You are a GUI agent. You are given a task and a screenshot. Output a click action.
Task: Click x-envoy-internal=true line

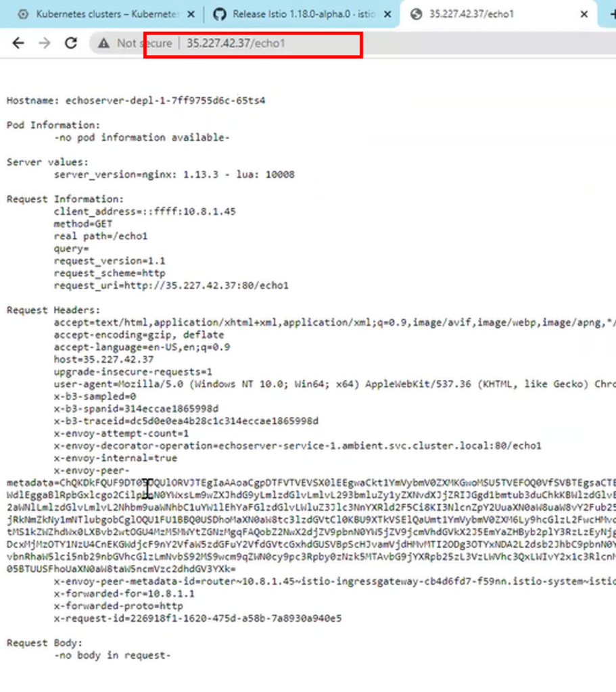point(116,459)
